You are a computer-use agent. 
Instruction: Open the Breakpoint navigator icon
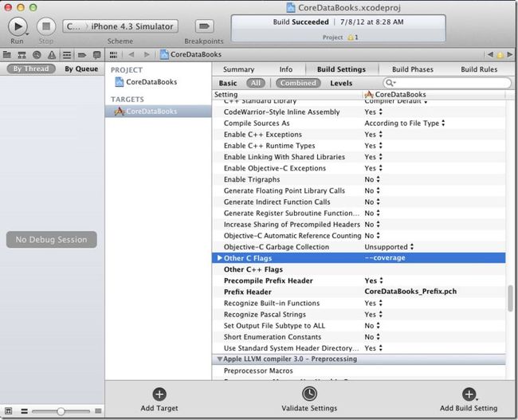pyautogui.click(x=82, y=55)
